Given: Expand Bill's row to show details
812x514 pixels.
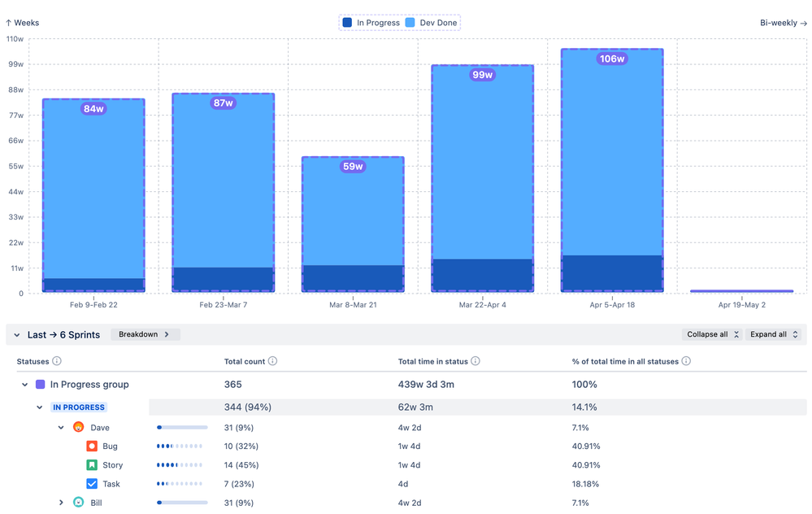Looking at the screenshot, I should pos(60,503).
